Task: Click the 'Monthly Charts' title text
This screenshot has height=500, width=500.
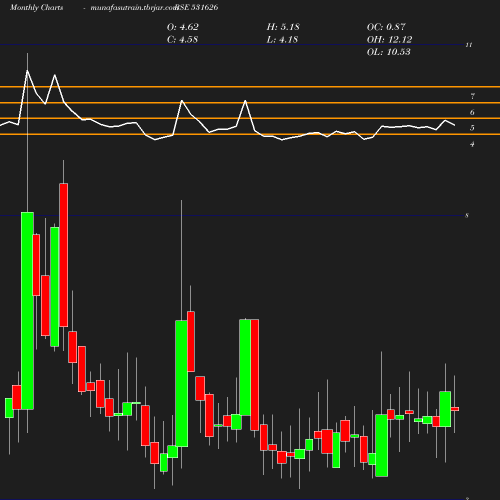Action: [37, 7]
